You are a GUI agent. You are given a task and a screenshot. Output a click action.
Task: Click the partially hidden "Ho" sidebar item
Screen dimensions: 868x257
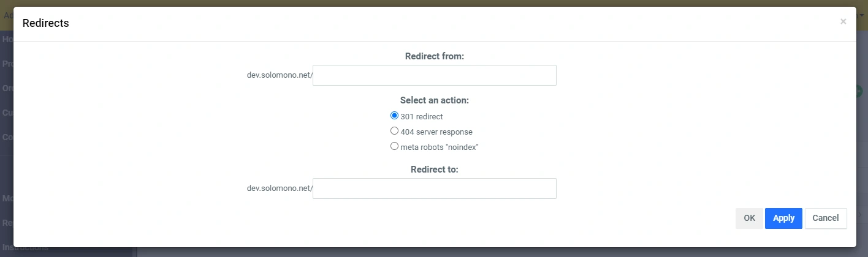tap(7, 39)
